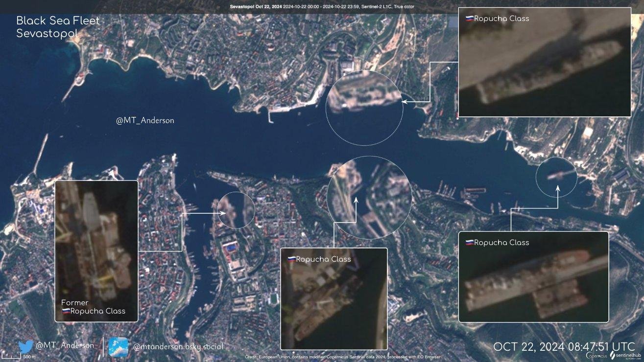Click the Russian flag beside Former Ropucha label
This screenshot has height=362, width=644.
pyautogui.click(x=65, y=311)
